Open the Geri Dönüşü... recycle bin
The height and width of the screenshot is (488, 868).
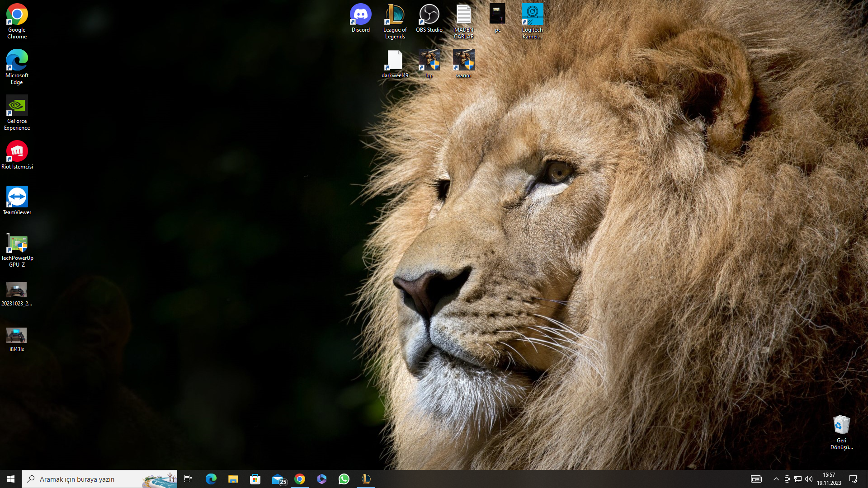pos(841,432)
